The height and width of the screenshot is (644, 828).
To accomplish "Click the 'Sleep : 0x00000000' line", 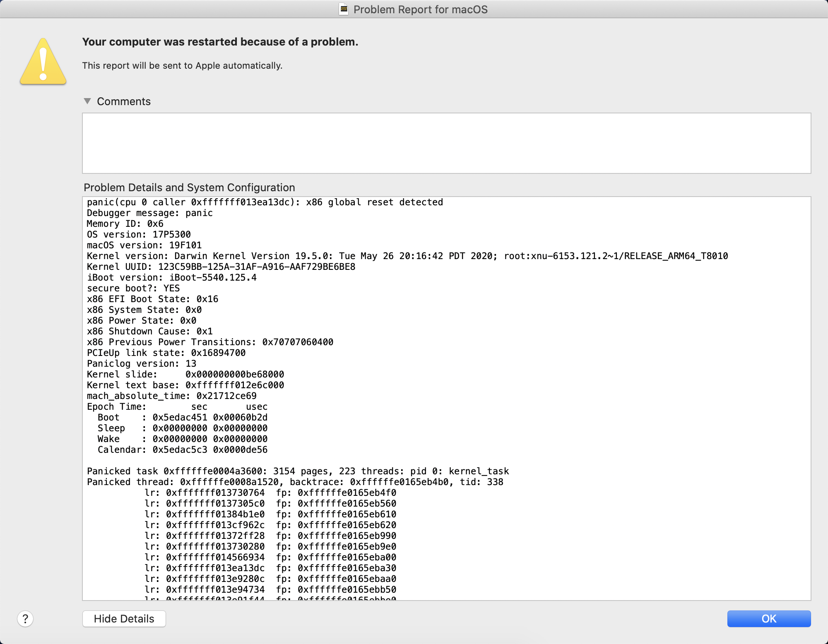I will click(x=183, y=428).
